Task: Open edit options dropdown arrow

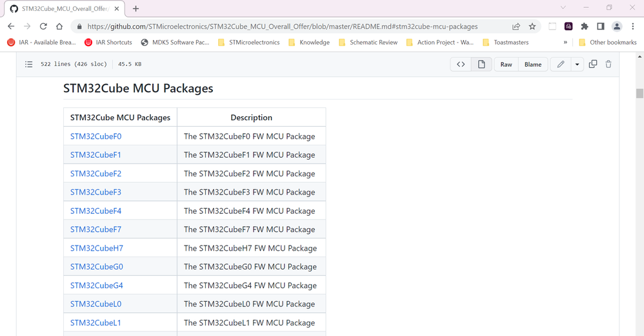Action: [x=577, y=64]
